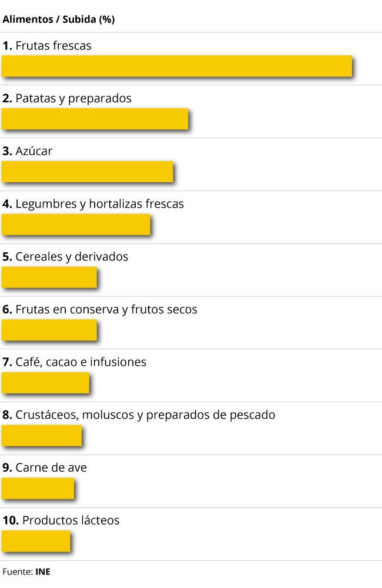Image resolution: width=382 pixels, height=588 pixels.
Task: Click the Legumbres y hortalizas frescas bar
Action: coord(76,225)
